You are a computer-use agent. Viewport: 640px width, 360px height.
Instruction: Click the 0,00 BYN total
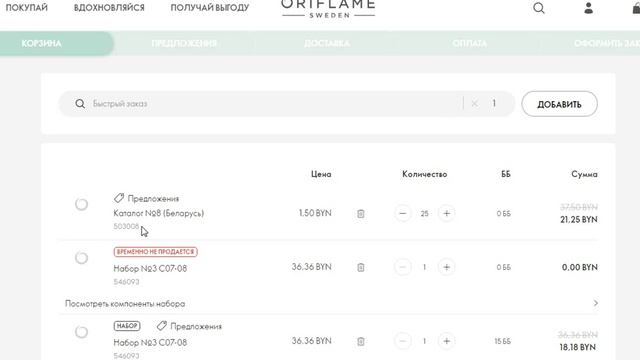coord(580,267)
